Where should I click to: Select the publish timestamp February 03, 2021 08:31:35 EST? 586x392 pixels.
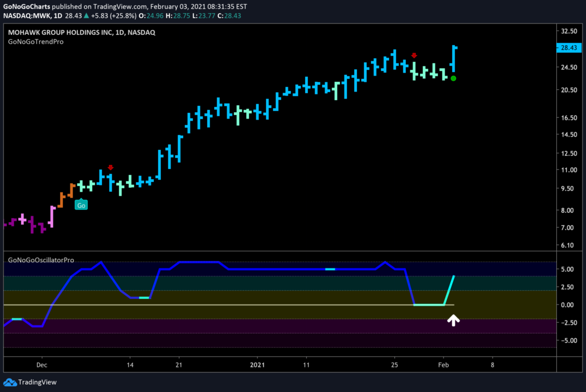[199, 6]
